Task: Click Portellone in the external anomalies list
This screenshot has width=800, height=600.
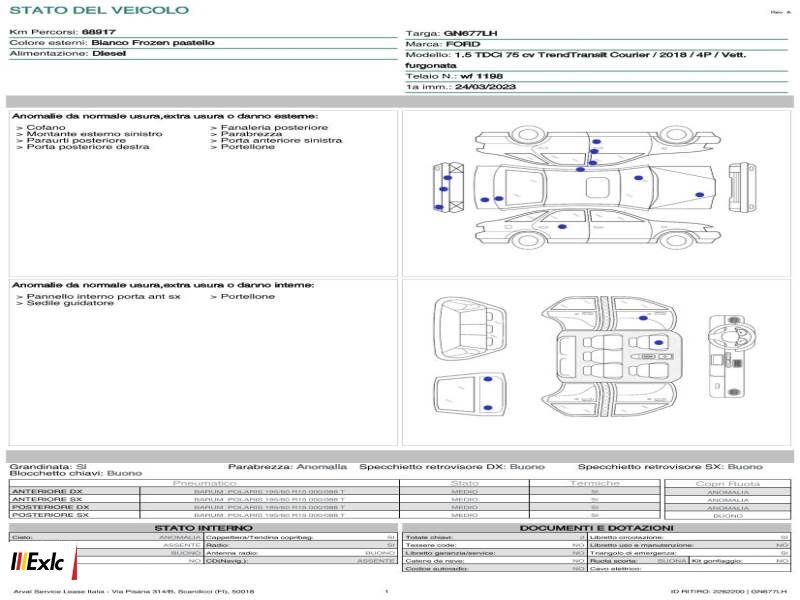Action: 247,147
